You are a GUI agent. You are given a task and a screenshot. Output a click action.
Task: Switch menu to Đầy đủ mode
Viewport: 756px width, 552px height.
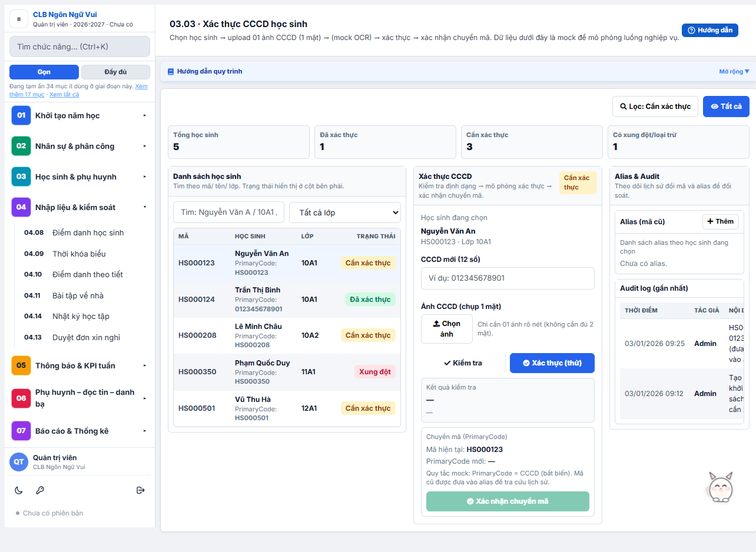(115, 72)
